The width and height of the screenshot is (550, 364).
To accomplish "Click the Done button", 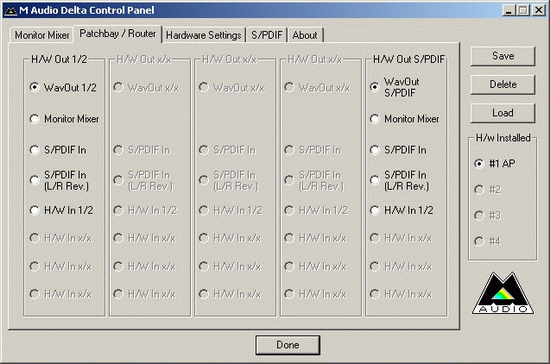I will [x=288, y=345].
